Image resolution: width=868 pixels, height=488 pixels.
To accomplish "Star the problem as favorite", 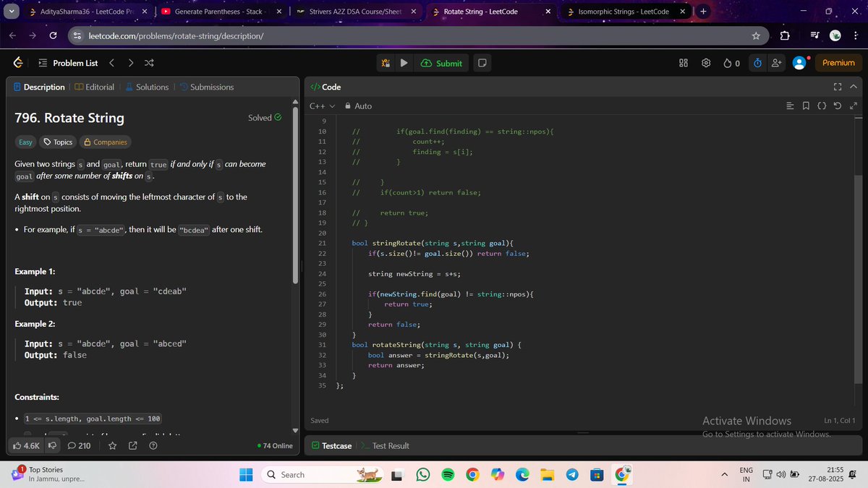I will tap(112, 445).
